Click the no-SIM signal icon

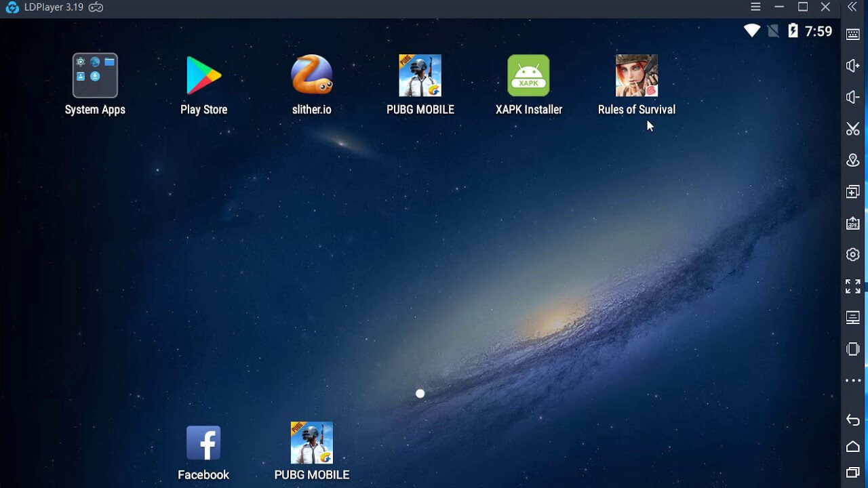pyautogui.click(x=773, y=30)
